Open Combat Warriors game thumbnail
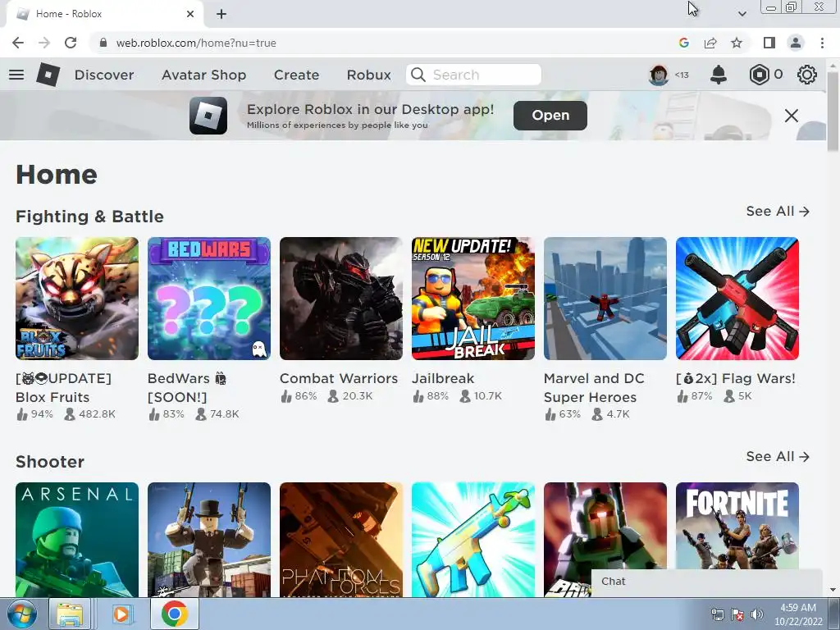This screenshot has height=630, width=840. click(x=341, y=299)
